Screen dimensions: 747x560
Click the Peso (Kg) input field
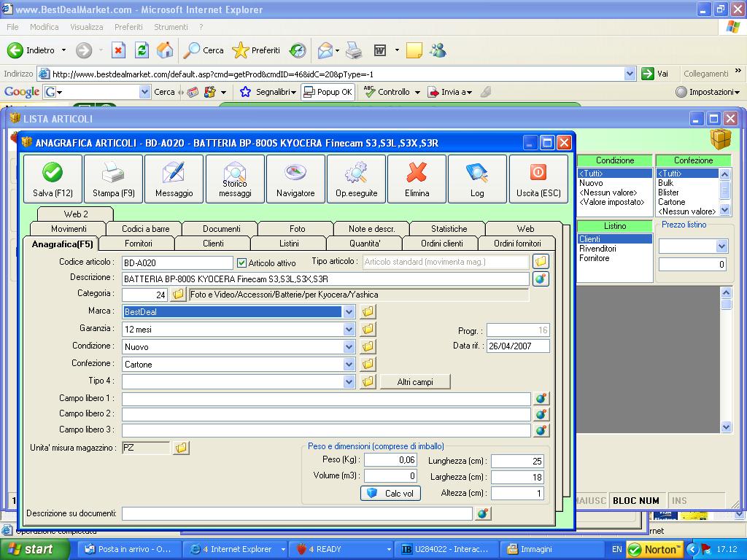(390, 459)
